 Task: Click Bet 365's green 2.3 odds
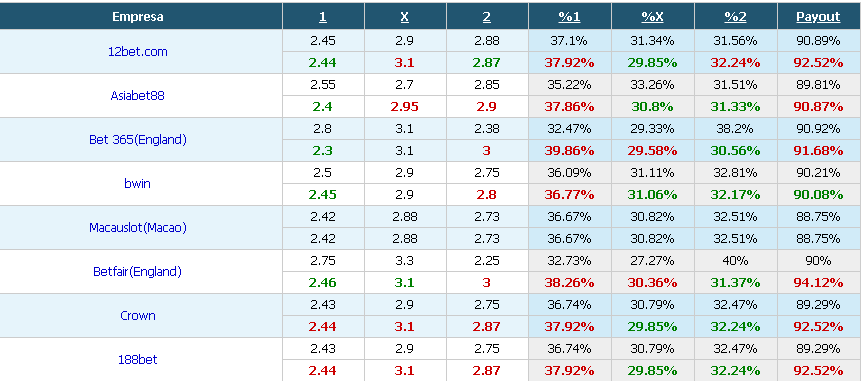coord(323,150)
